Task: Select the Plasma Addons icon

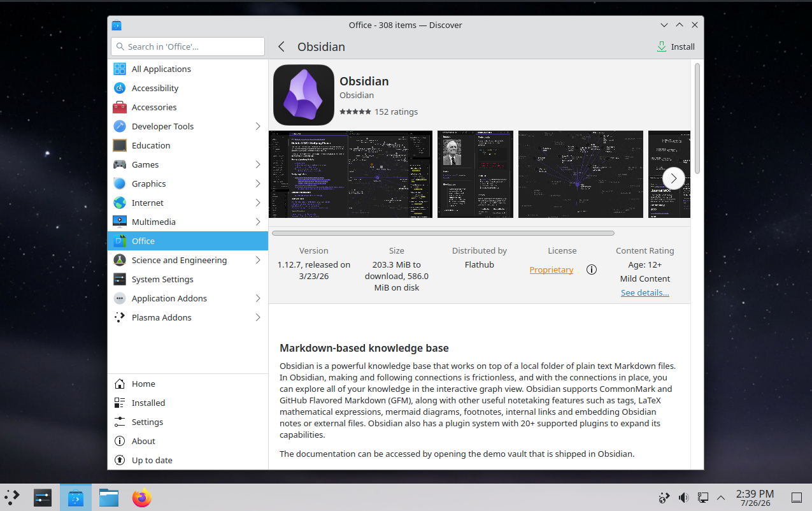Action: click(x=120, y=317)
